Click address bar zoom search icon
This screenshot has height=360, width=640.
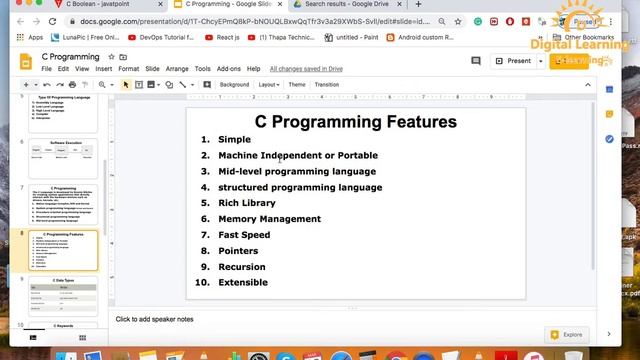[442, 22]
